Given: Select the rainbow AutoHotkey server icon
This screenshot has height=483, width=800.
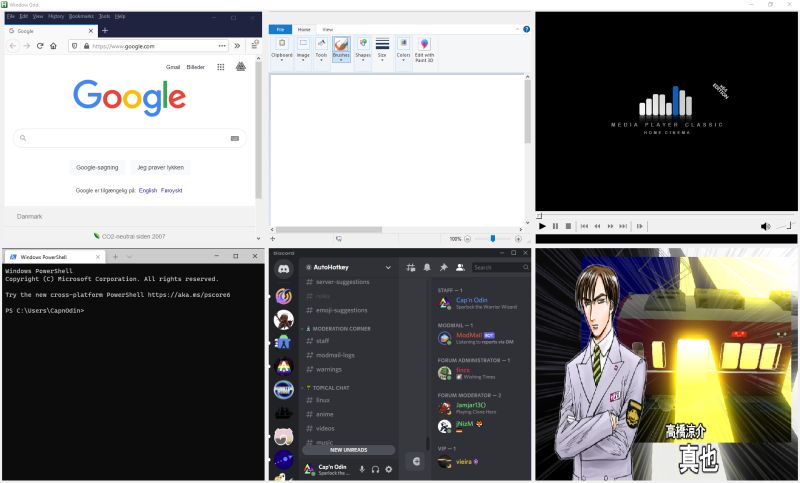Looking at the screenshot, I should (x=284, y=366).
